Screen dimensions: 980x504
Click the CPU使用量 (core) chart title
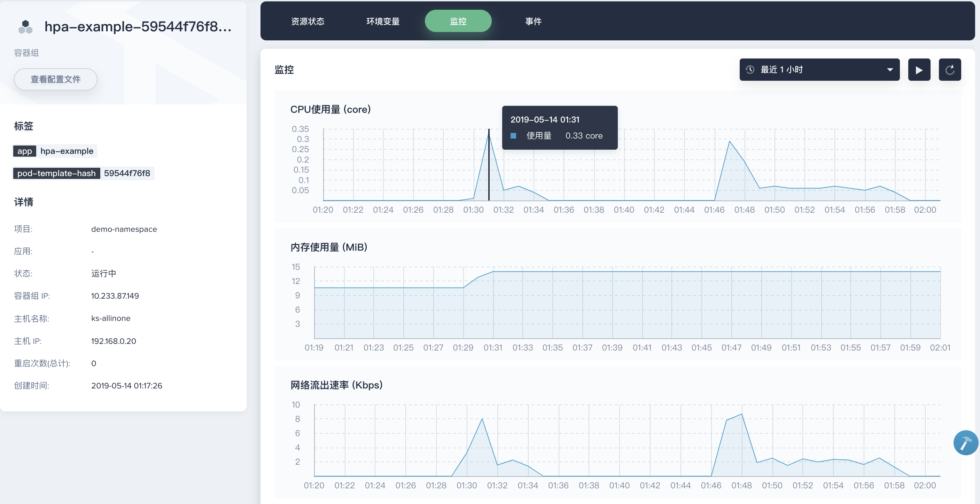coord(330,109)
